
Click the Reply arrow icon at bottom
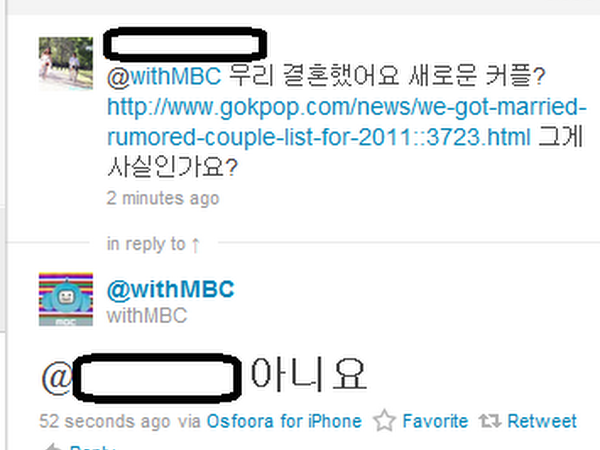click(52, 447)
